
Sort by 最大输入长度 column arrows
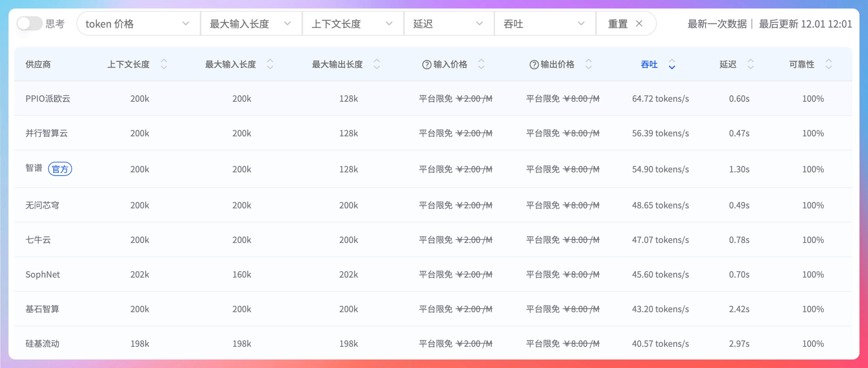(x=270, y=64)
